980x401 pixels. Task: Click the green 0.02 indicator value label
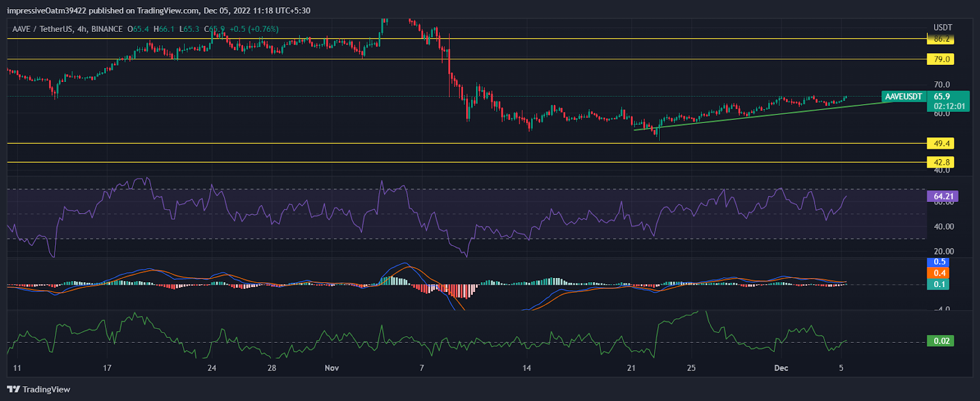pos(941,341)
